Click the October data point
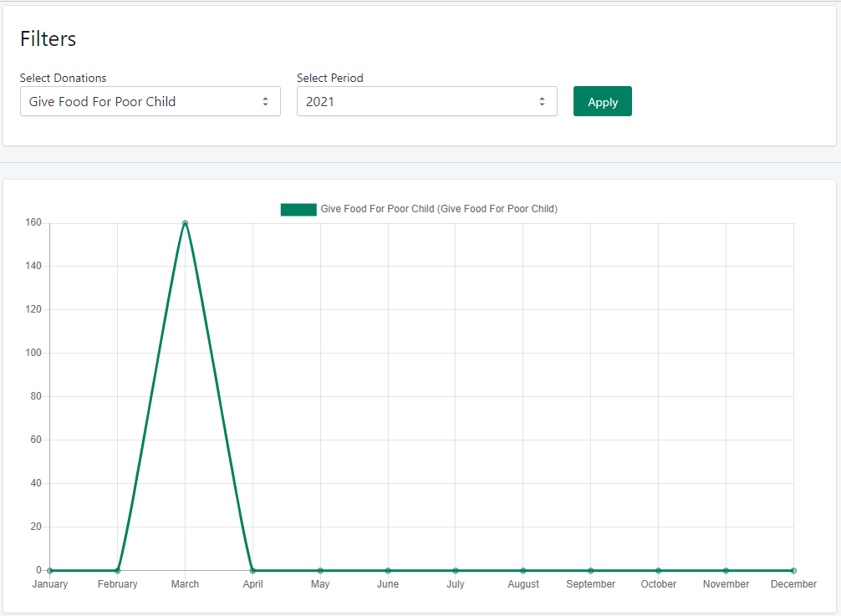 pos(658,570)
